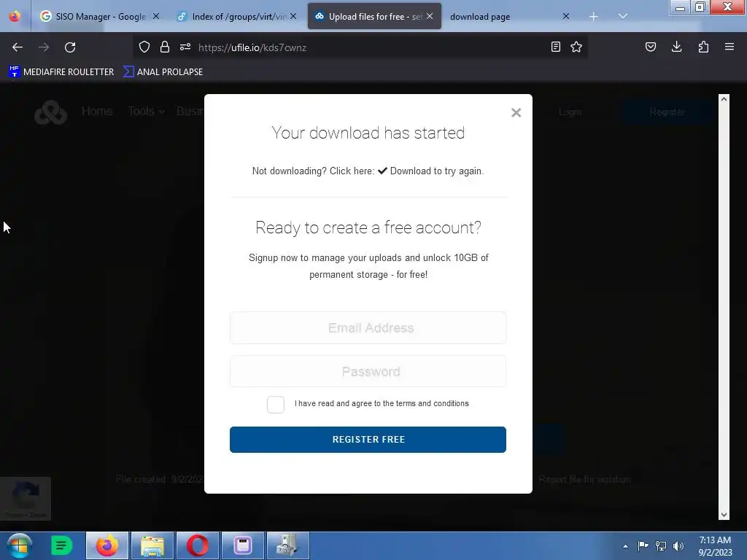747x560 pixels.
Task: Click the padlock site security icon
Action: pyautogui.click(x=165, y=47)
